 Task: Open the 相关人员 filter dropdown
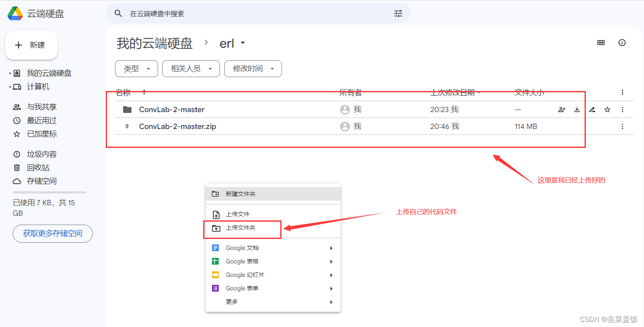(191, 69)
